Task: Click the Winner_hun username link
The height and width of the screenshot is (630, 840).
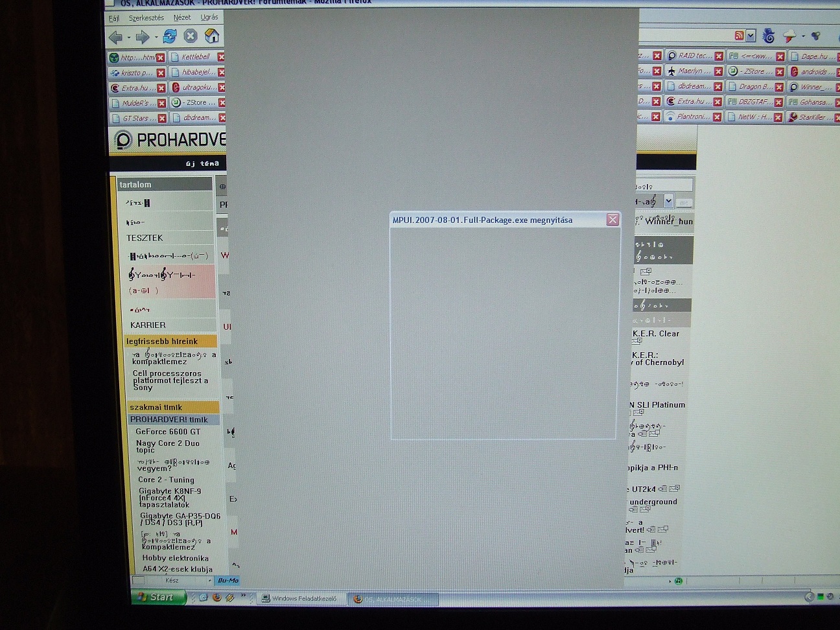Action: tap(669, 221)
